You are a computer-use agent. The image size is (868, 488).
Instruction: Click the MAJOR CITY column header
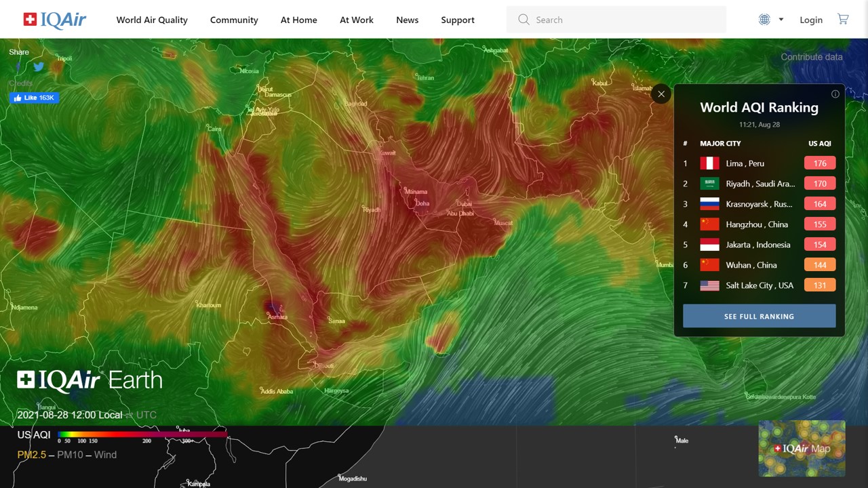point(720,143)
